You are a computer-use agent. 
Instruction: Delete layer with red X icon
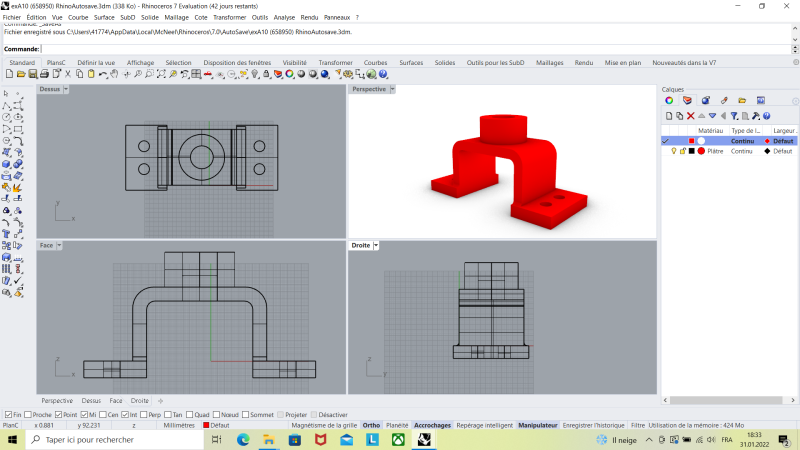click(691, 116)
